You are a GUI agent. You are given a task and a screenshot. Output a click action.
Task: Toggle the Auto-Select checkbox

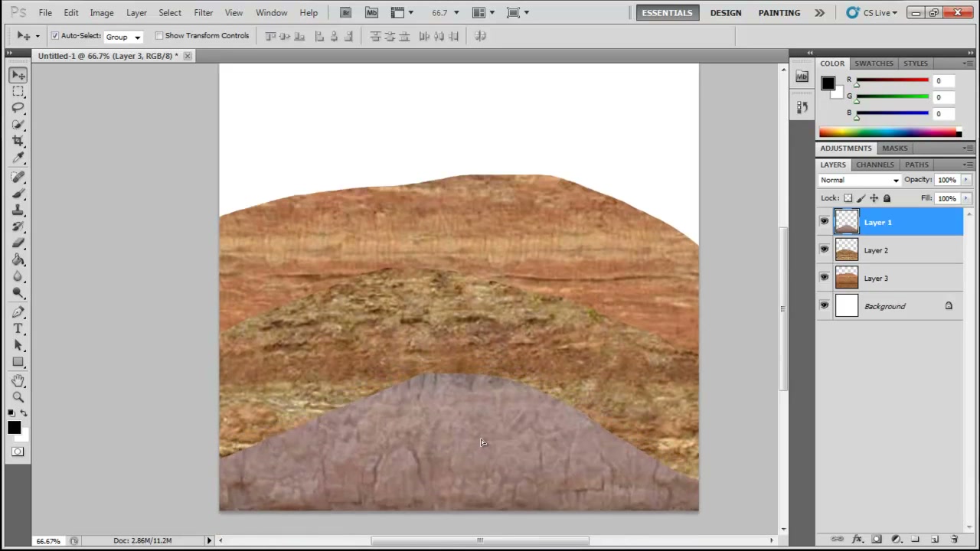pos(55,36)
